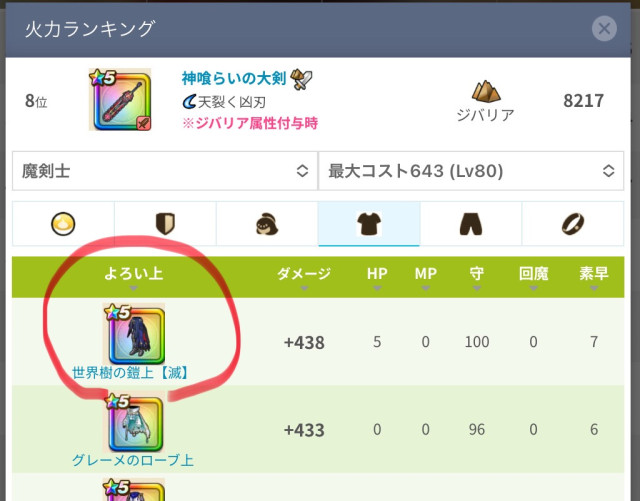Close the 火力ランキング dialog
This screenshot has width=640, height=501.
pos(604,29)
